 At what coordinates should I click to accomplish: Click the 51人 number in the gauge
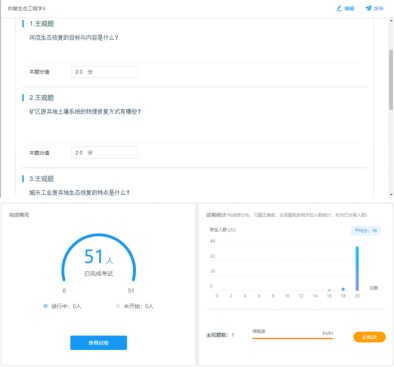click(x=98, y=257)
